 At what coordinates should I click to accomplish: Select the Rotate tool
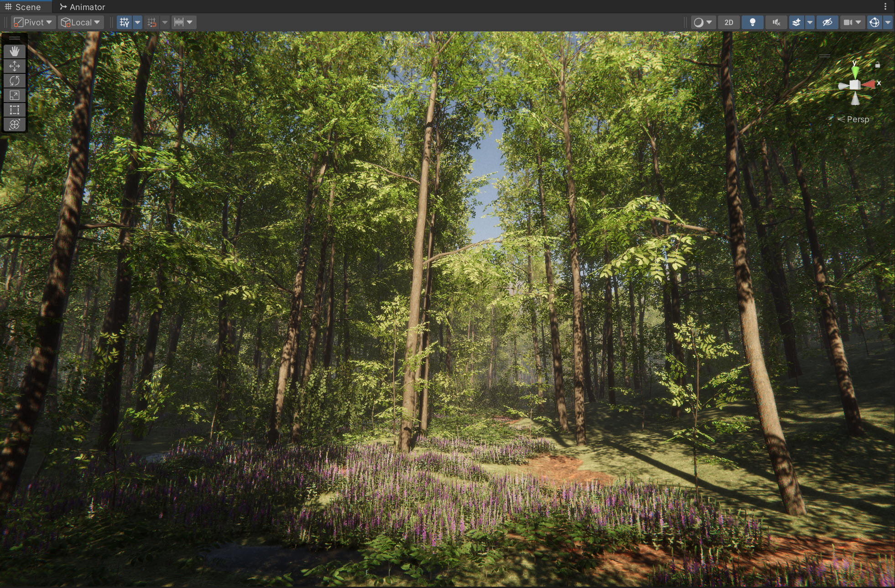[15, 81]
